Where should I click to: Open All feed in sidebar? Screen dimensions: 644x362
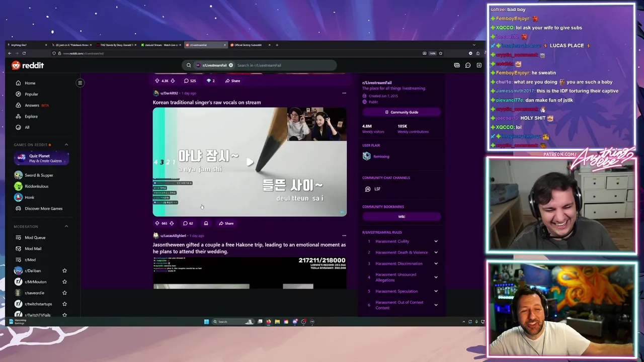pos(27,127)
